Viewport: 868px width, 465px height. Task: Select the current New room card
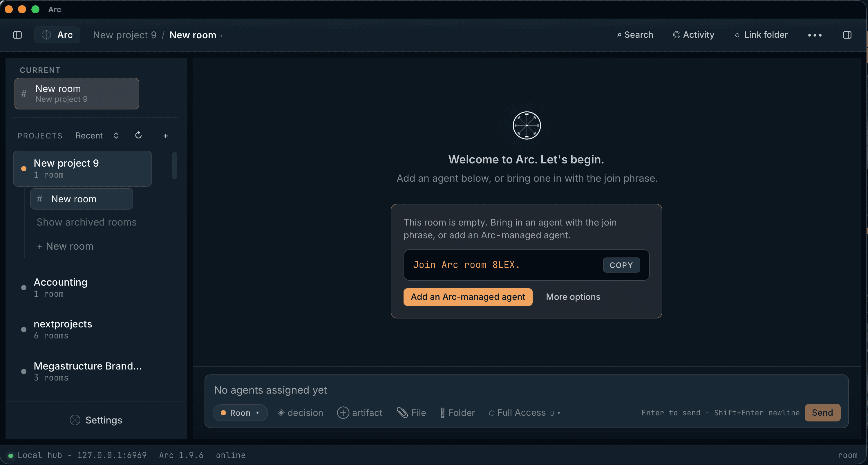[x=77, y=93]
